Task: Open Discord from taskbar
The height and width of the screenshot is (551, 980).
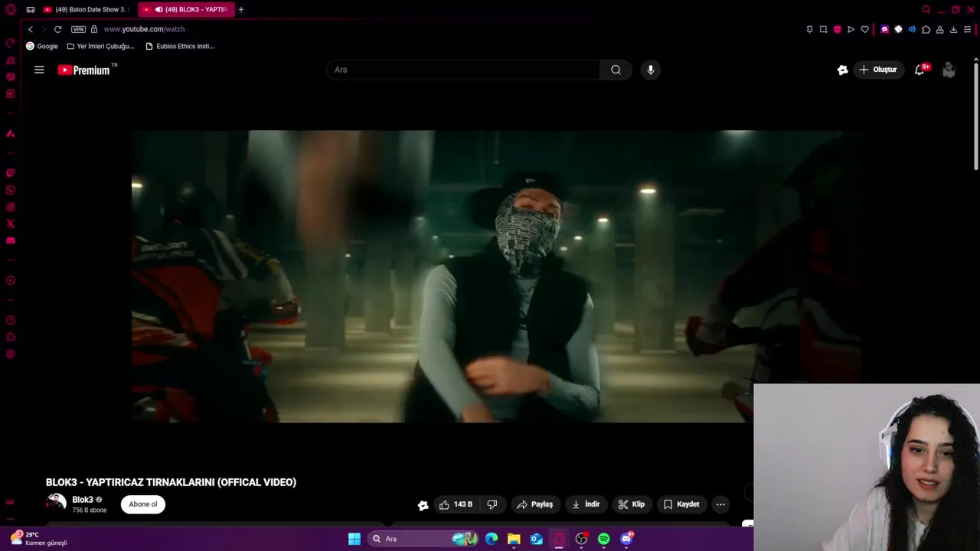Action: click(x=627, y=539)
